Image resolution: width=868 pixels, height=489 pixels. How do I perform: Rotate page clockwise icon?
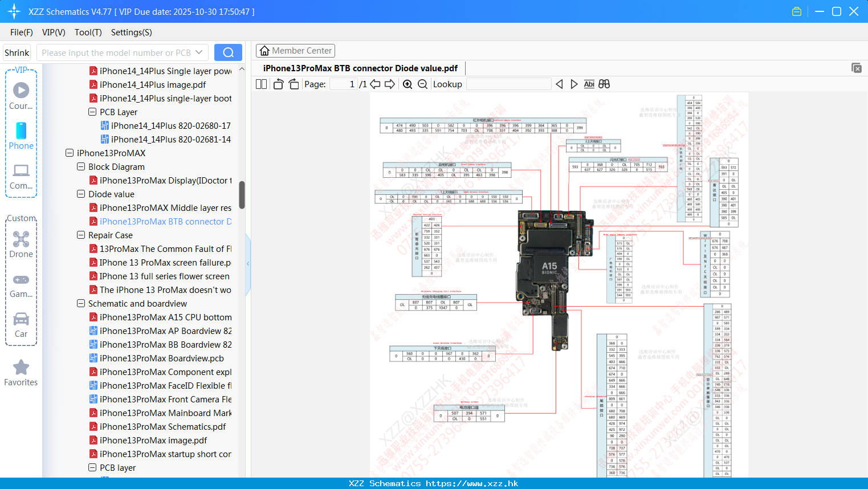point(294,84)
